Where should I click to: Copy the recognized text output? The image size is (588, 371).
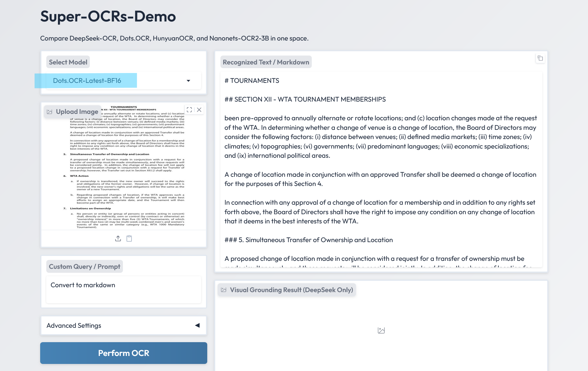(540, 58)
